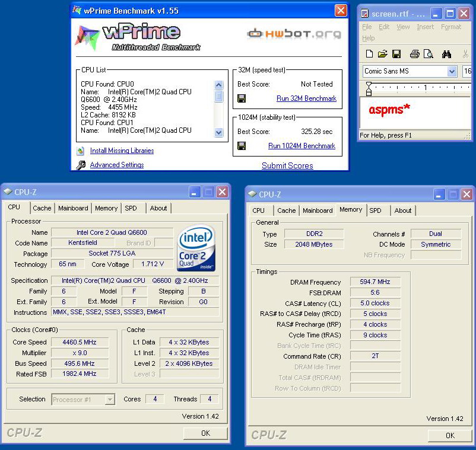Run the 1024M Benchmark
Viewport: 476px width, 450px height.
coord(302,145)
